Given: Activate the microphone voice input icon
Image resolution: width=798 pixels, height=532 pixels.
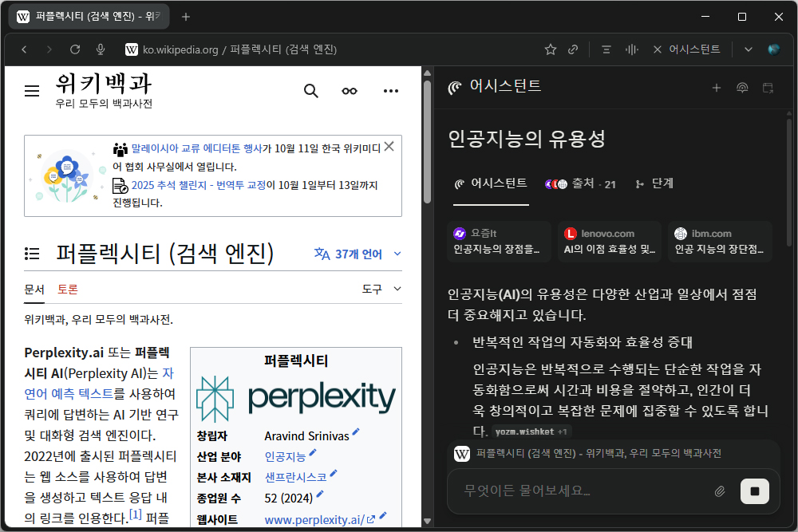Looking at the screenshot, I should pyautogui.click(x=101, y=49).
